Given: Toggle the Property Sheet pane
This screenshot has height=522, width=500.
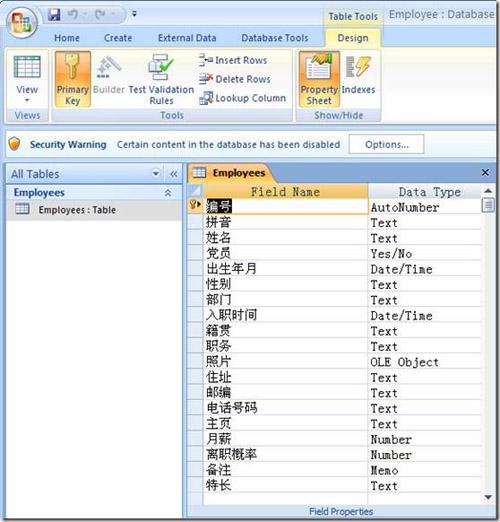Looking at the screenshot, I should pyautogui.click(x=319, y=79).
